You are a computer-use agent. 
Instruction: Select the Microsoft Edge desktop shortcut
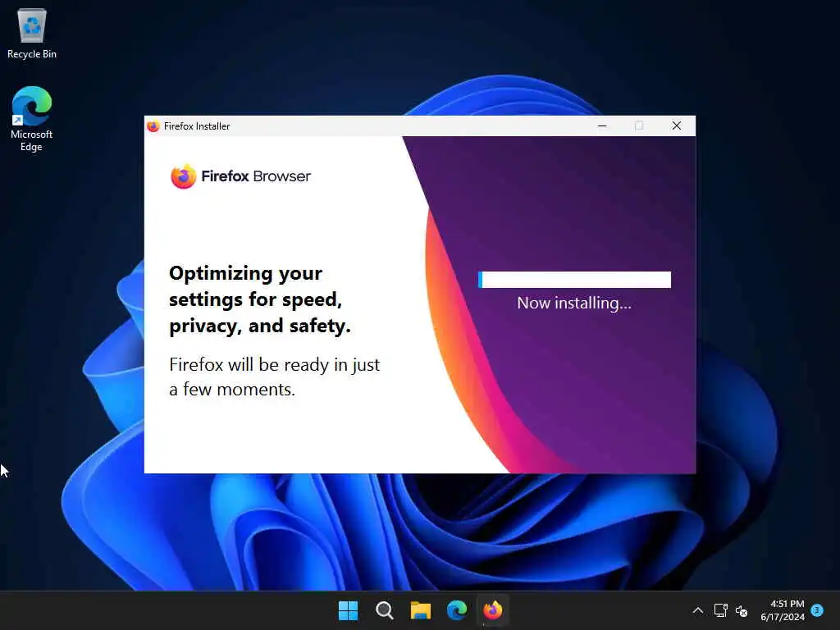click(x=32, y=118)
